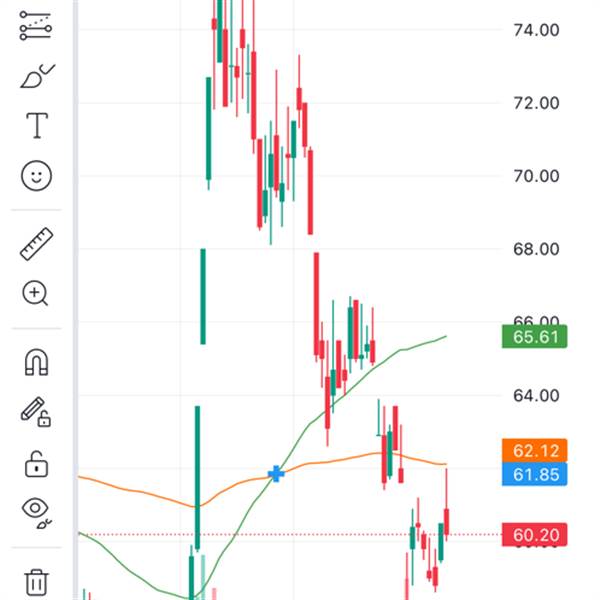Click the 72.00 price axis label
The height and width of the screenshot is (600, 600).
[x=536, y=103]
